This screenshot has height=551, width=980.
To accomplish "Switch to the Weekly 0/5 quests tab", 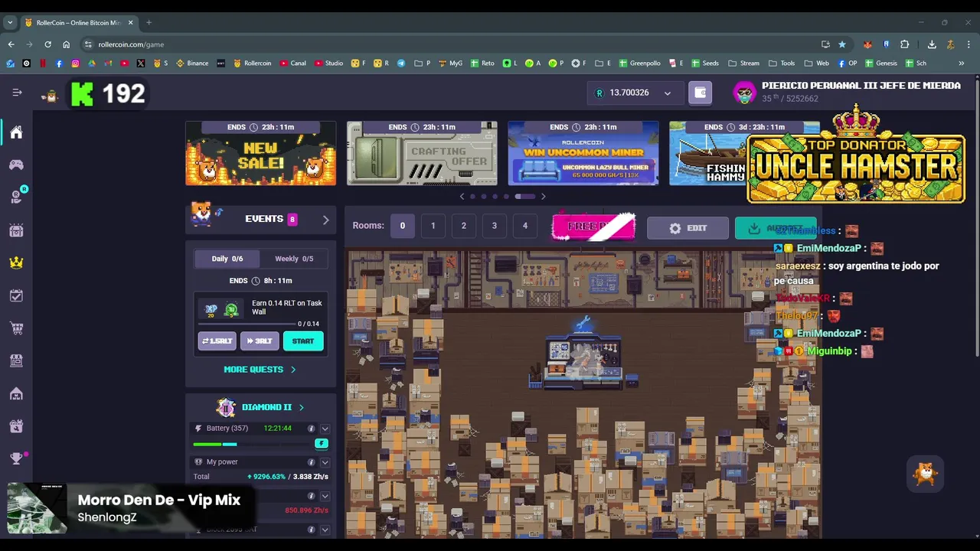I will [294, 259].
